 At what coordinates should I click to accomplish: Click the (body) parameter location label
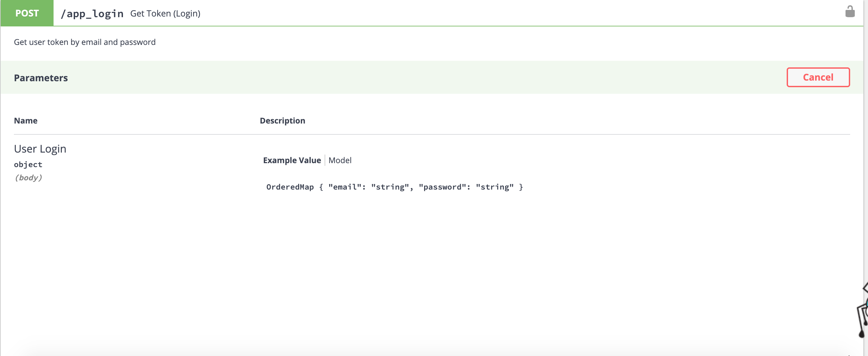[x=28, y=177]
